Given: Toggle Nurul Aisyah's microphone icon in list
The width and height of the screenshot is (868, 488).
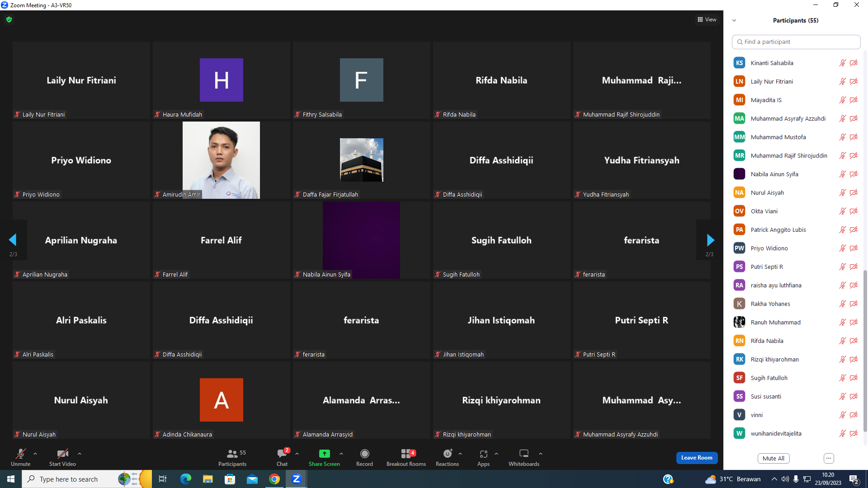Looking at the screenshot, I should point(843,192).
